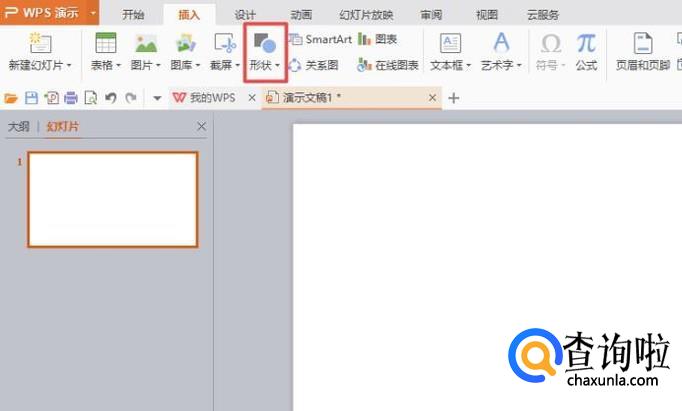Screen dimensions: 682x411
Task: Switch to the 大纲 outline pane
Action: pos(19,127)
